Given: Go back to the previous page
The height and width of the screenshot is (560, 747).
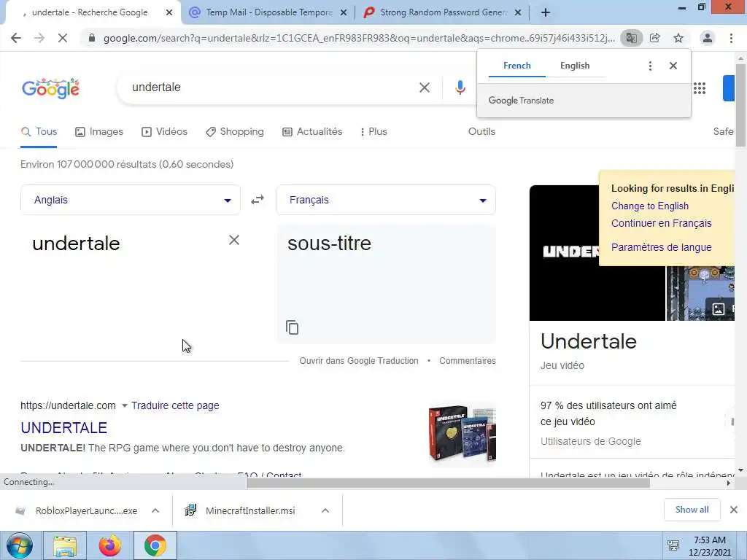Looking at the screenshot, I should [16, 38].
